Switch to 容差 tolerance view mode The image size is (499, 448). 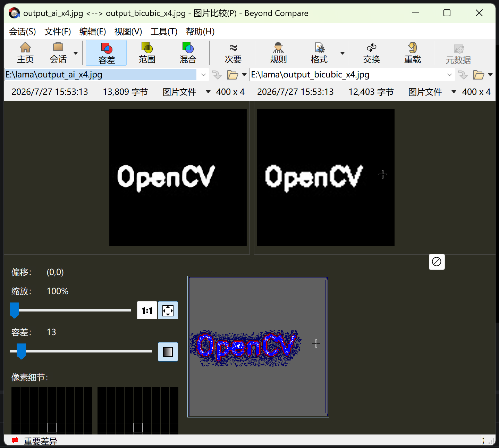pyautogui.click(x=107, y=53)
